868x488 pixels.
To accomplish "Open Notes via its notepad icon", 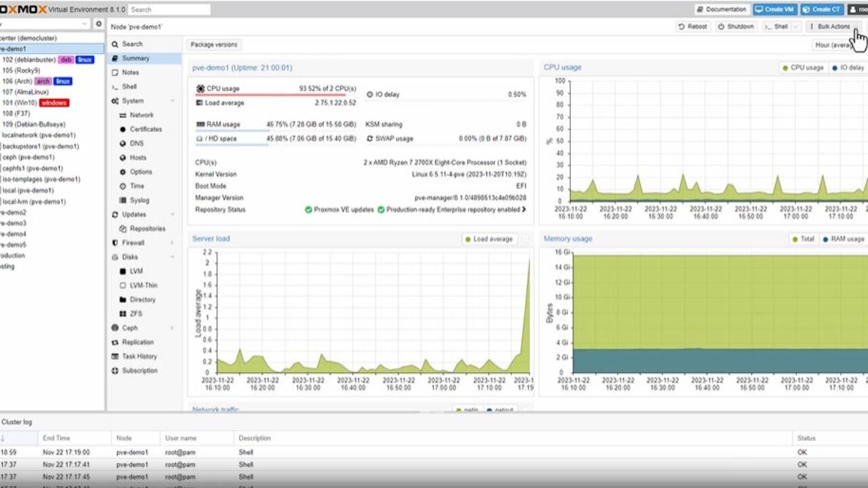I will (115, 73).
